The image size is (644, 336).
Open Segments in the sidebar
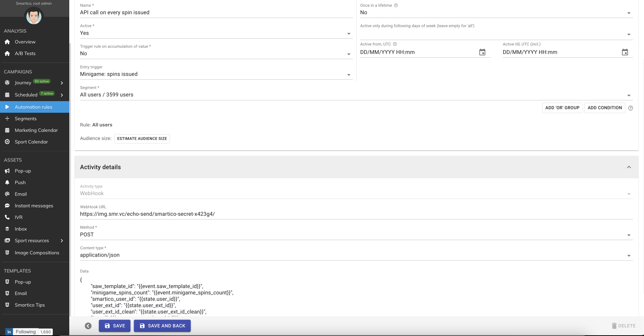click(x=25, y=119)
